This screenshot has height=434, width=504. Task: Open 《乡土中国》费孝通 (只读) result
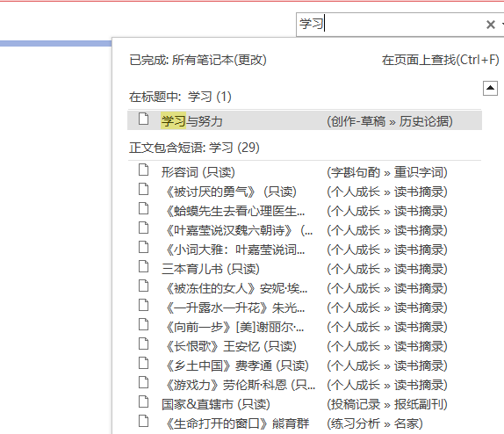pos(305,365)
